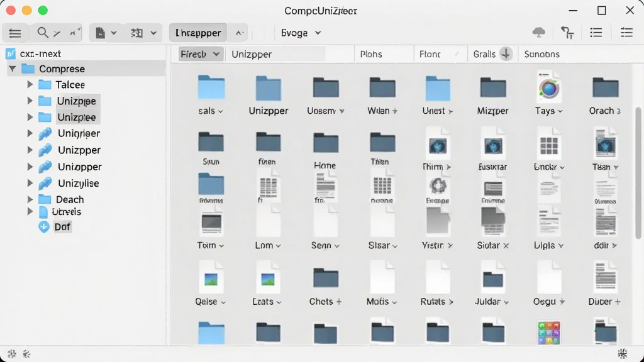
Task: Click the new document icon in the toolbar
Action: [100, 33]
